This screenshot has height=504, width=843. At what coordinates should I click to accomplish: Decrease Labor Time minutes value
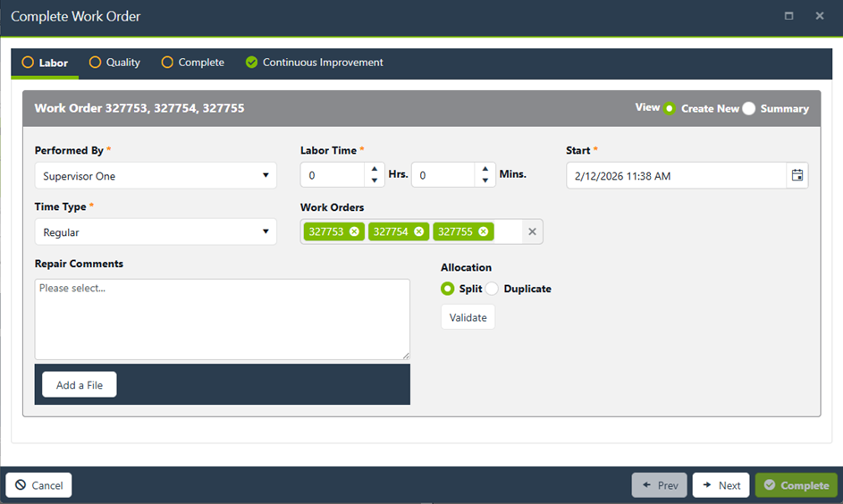(485, 181)
